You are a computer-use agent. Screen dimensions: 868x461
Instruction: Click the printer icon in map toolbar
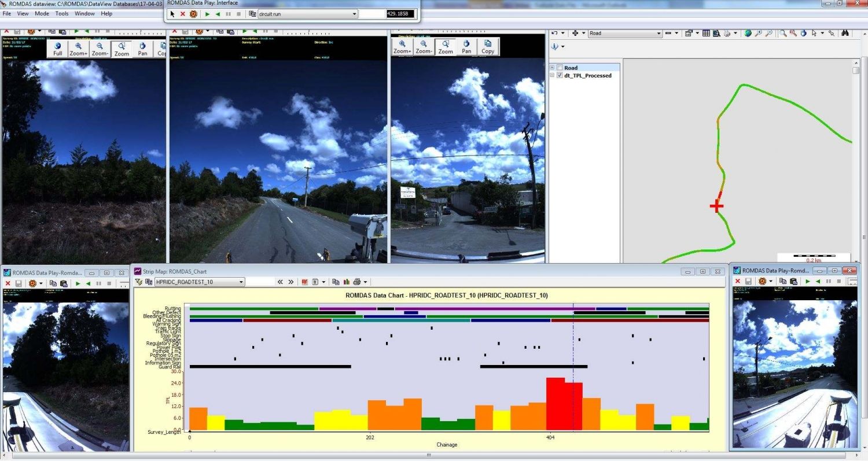click(727, 33)
